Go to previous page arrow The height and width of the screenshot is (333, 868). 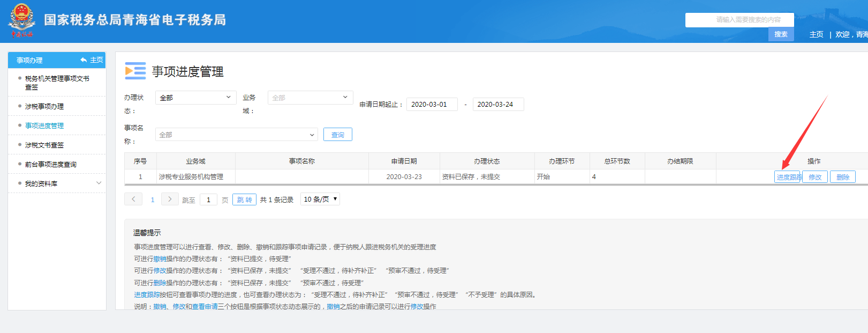point(133,199)
